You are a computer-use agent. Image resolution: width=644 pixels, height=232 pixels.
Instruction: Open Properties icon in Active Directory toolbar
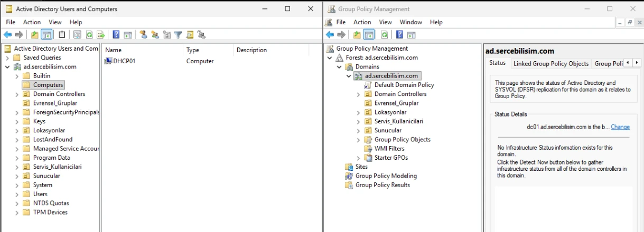[x=77, y=35]
